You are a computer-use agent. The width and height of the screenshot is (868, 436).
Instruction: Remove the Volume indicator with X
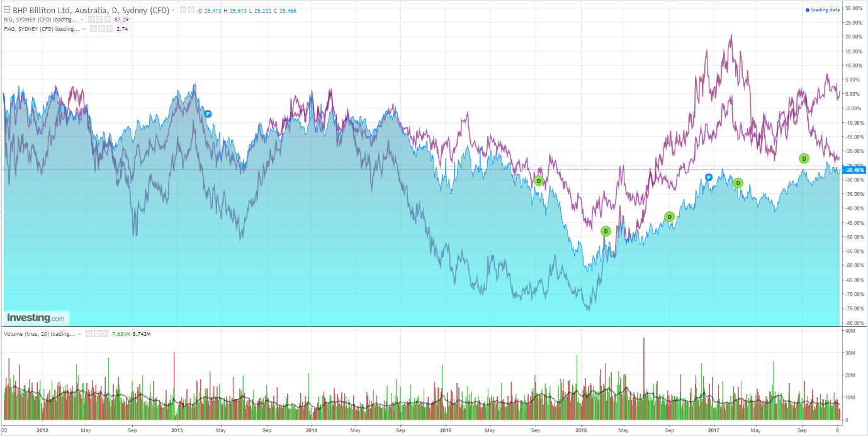click(x=105, y=334)
